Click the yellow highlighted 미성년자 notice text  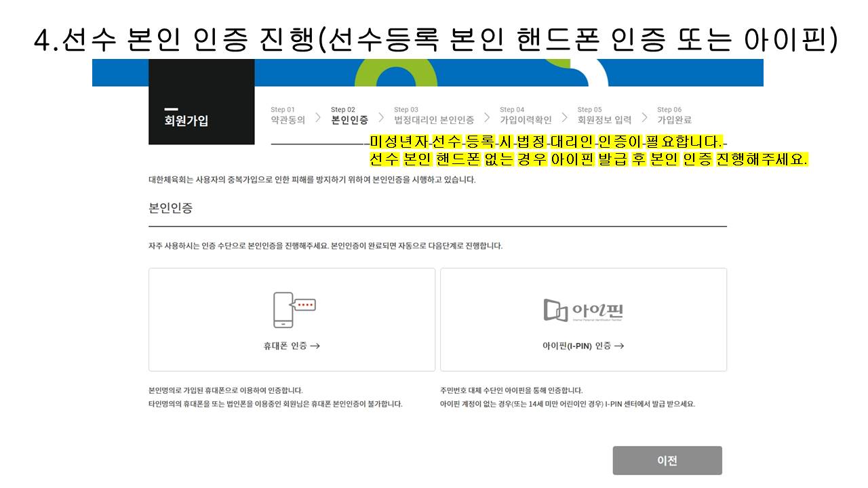[x=547, y=143]
